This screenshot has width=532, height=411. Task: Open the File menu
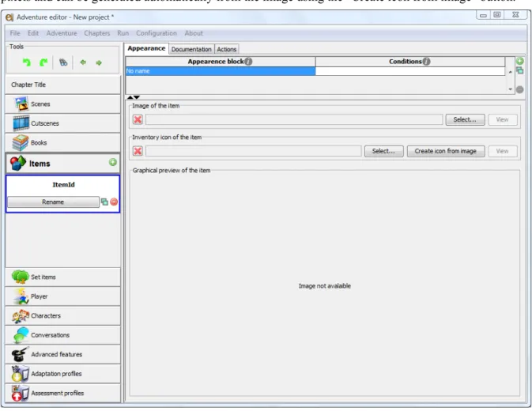(x=15, y=33)
